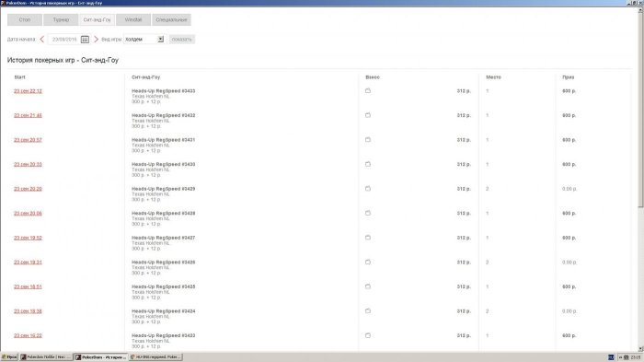Viewport: 644px width, 362px height.
Task: Click buy-in ticket icon for RegSpeed #3433
Action: coord(368,90)
